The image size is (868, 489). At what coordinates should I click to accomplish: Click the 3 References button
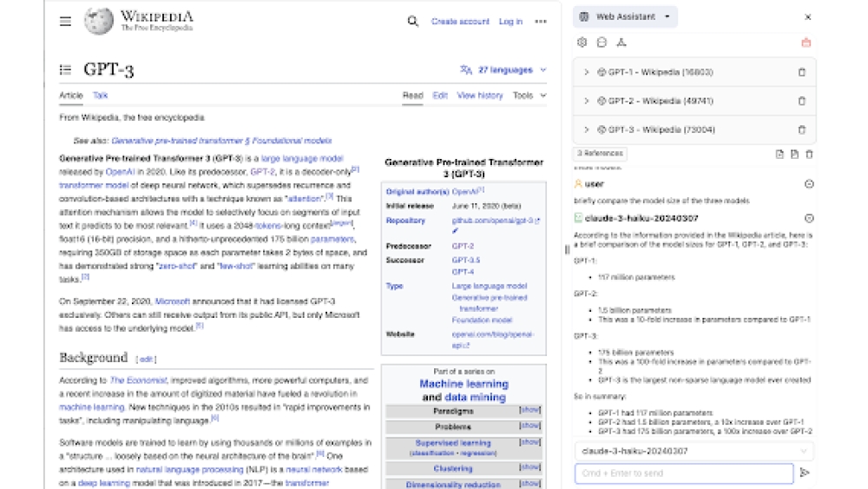[600, 154]
